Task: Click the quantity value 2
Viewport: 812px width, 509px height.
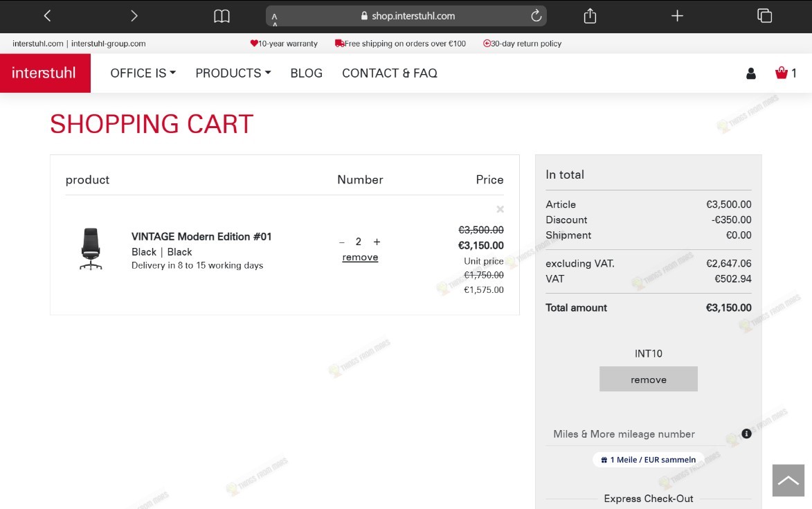Action: (x=359, y=242)
